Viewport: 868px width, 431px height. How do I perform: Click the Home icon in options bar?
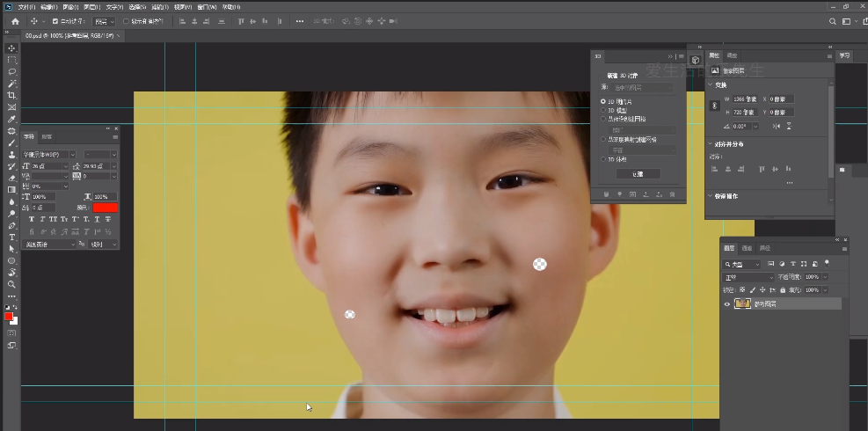15,20
